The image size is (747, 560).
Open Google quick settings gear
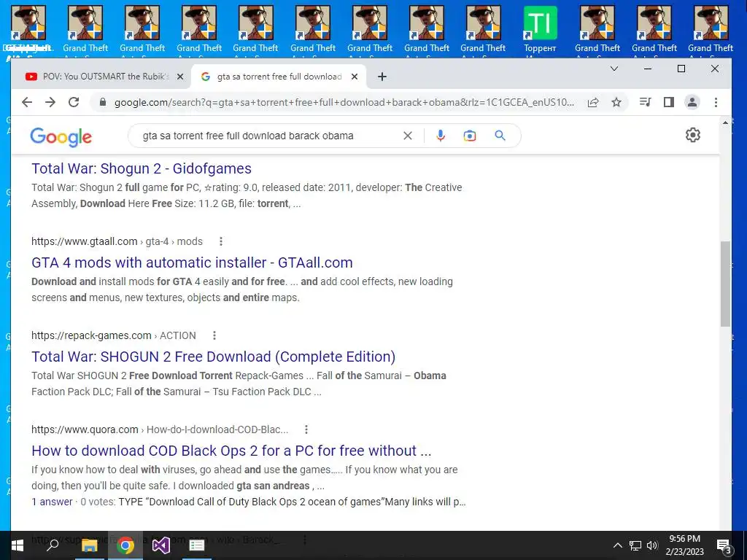pyautogui.click(x=693, y=135)
